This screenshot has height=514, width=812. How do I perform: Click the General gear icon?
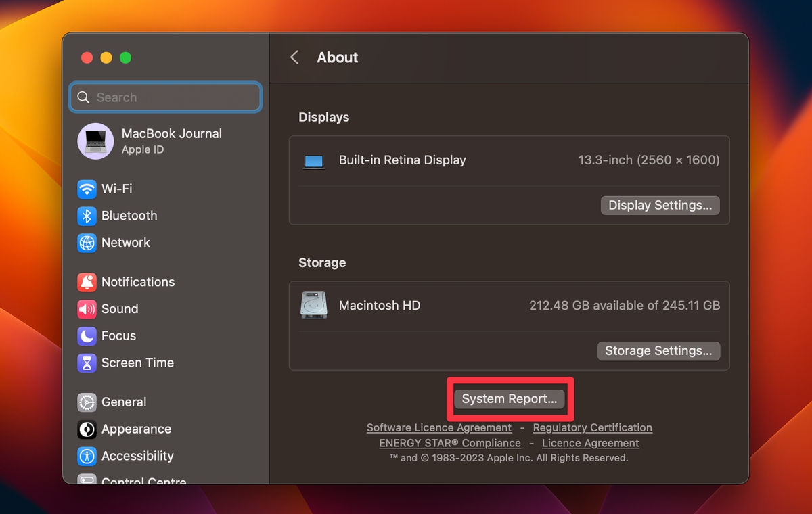(x=87, y=402)
